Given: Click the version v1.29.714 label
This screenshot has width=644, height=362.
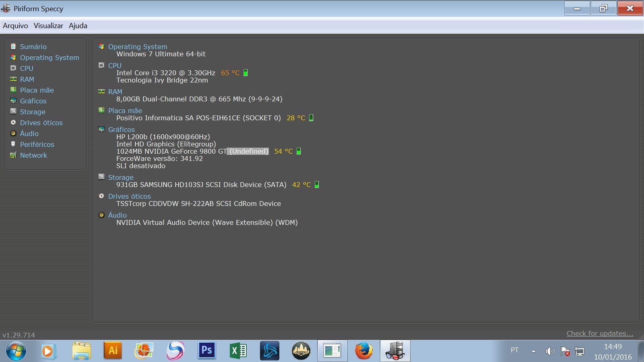Looking at the screenshot, I should pos(19,335).
